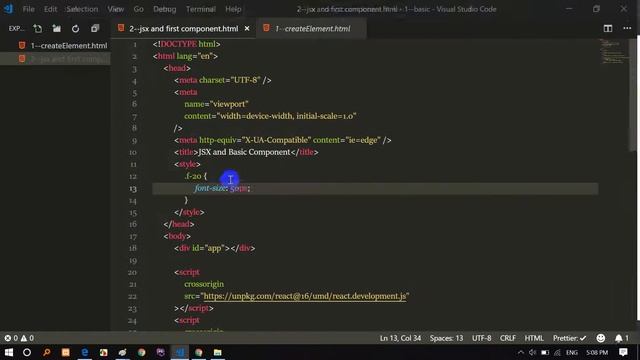The width and height of the screenshot is (640, 360).
Task: Open Microsoft Edge in the taskbar
Action: (84, 352)
